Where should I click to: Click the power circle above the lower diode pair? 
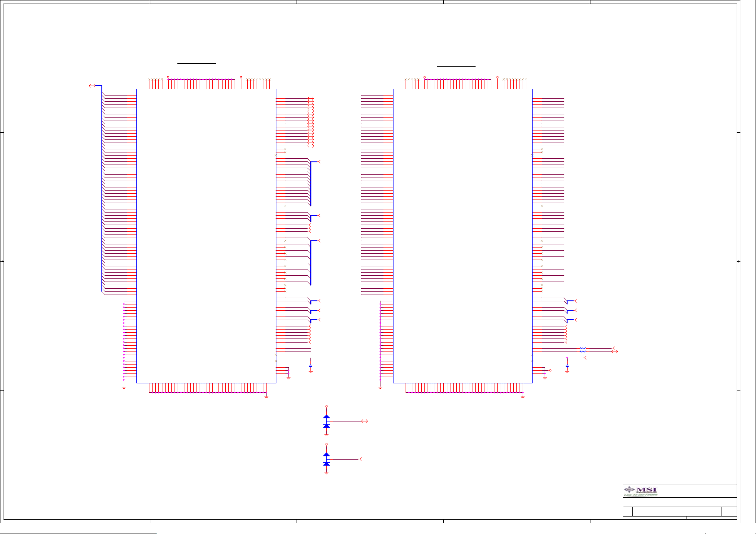[x=326, y=444]
